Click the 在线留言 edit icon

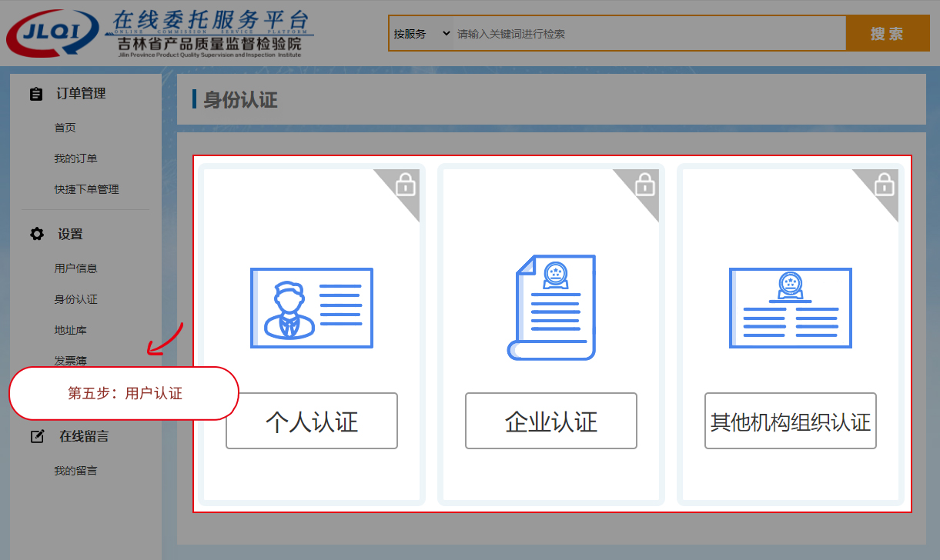[37, 437]
